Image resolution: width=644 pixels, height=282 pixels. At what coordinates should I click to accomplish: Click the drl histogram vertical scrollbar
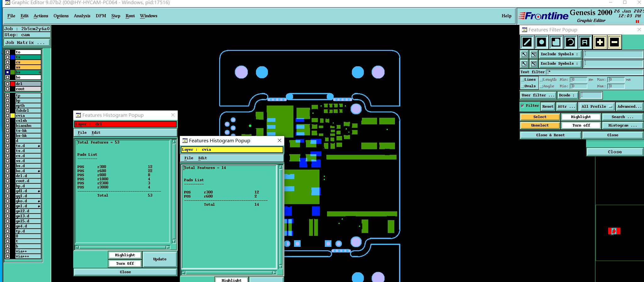click(x=174, y=192)
